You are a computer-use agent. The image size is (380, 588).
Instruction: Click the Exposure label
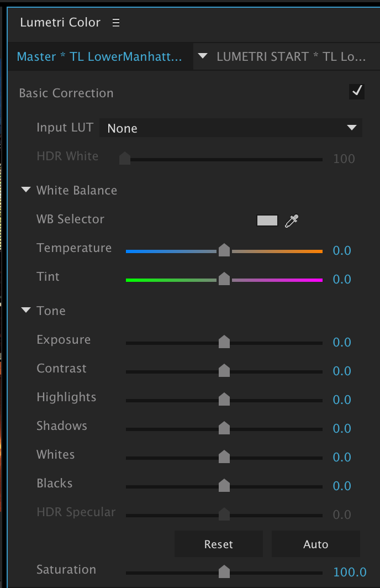pyautogui.click(x=64, y=340)
